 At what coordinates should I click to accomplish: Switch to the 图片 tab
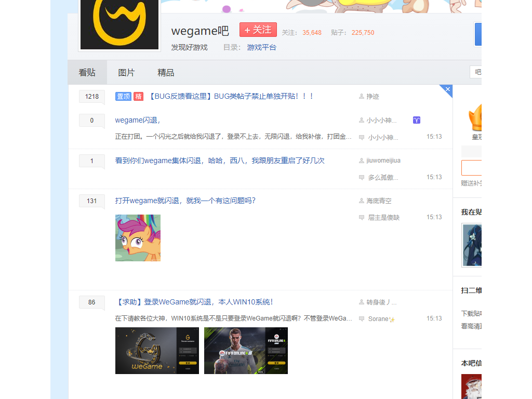pos(127,72)
